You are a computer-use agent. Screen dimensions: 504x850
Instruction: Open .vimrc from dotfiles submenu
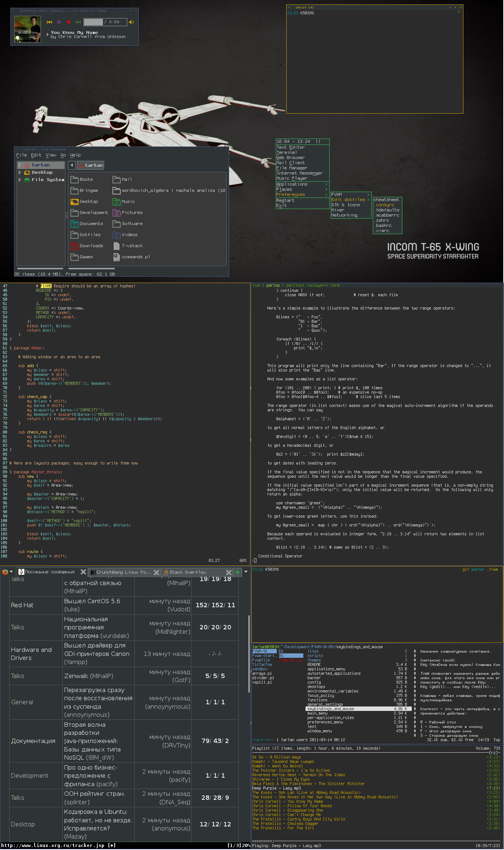pyautogui.click(x=387, y=231)
